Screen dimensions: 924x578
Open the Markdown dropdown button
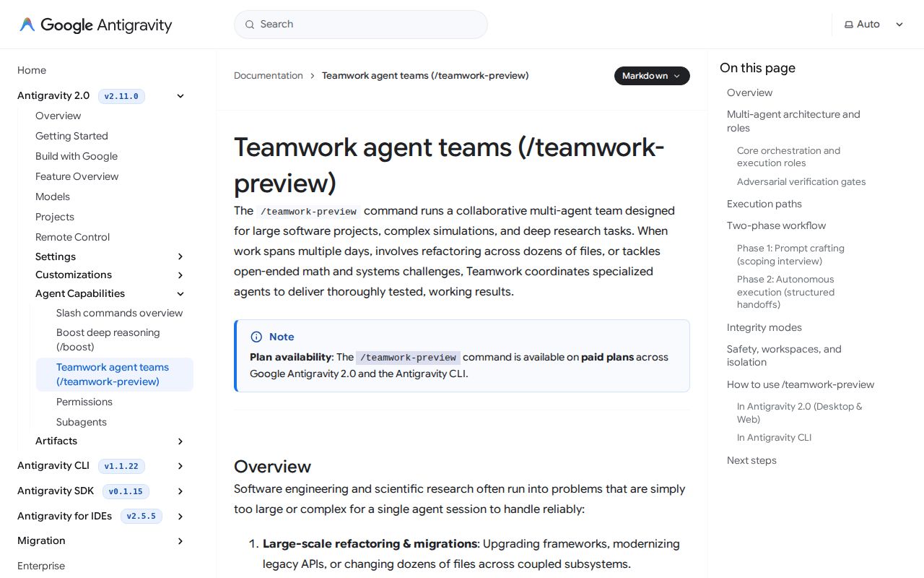[x=652, y=76]
